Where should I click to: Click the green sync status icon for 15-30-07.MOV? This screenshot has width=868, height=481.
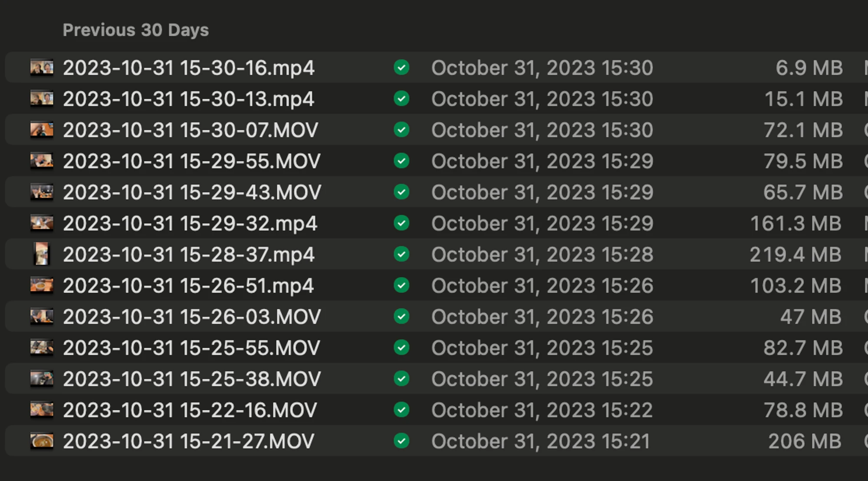pyautogui.click(x=401, y=130)
